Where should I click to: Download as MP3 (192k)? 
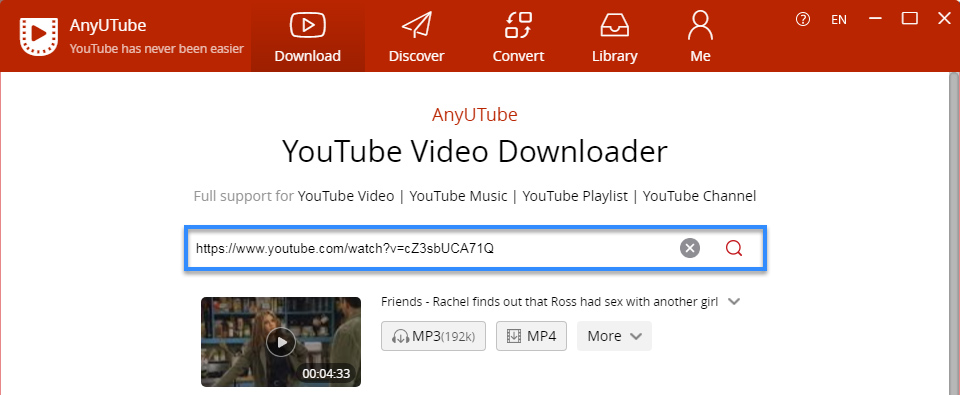point(433,336)
